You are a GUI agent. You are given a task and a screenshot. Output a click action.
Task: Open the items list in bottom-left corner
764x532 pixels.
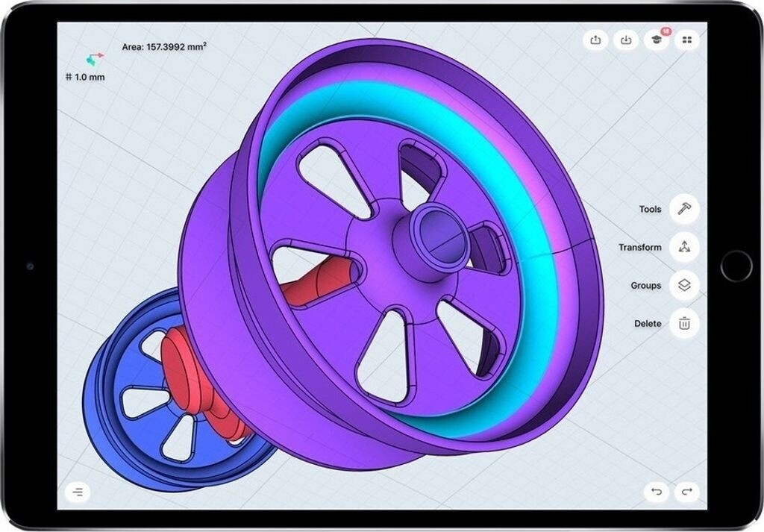point(78,492)
